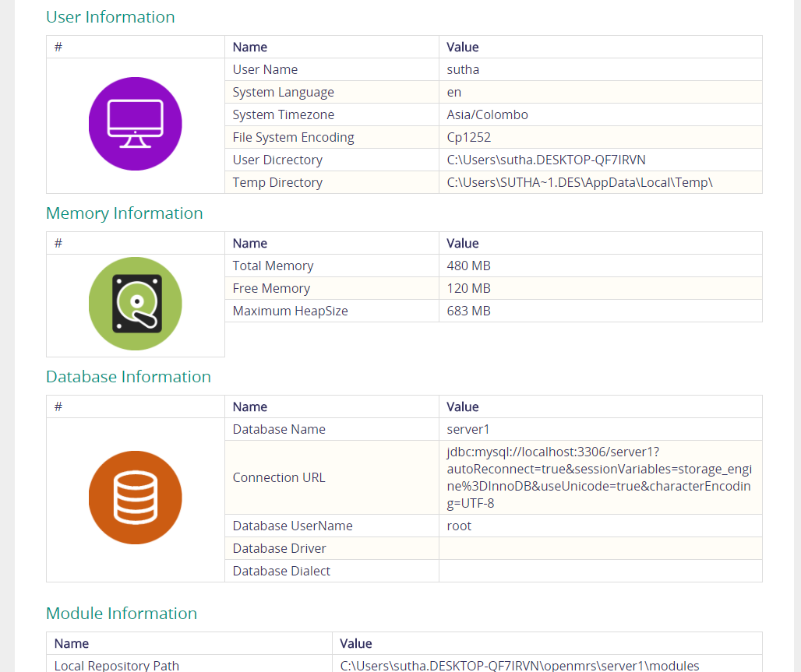Click the User Name label cell

[331, 69]
